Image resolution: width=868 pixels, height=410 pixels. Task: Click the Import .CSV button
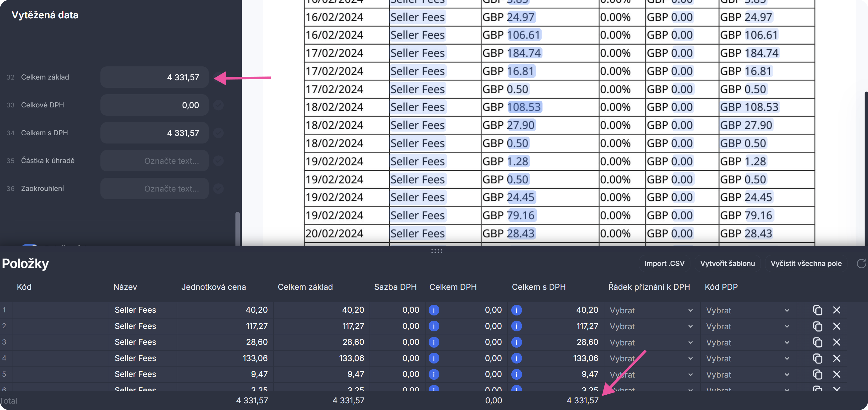click(x=664, y=263)
